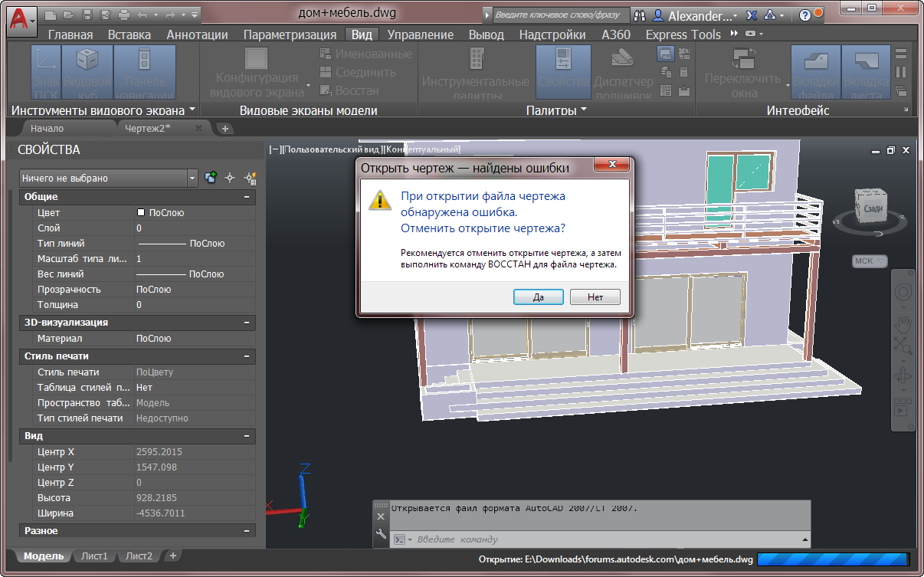Open the Ничего не выбрано selection dropdown

tap(109, 178)
